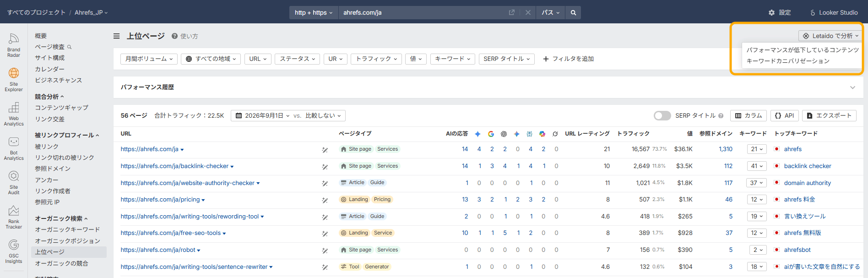Open the SERP タイトル filter dropdown
The height and width of the screenshot is (278, 868).
point(507,59)
